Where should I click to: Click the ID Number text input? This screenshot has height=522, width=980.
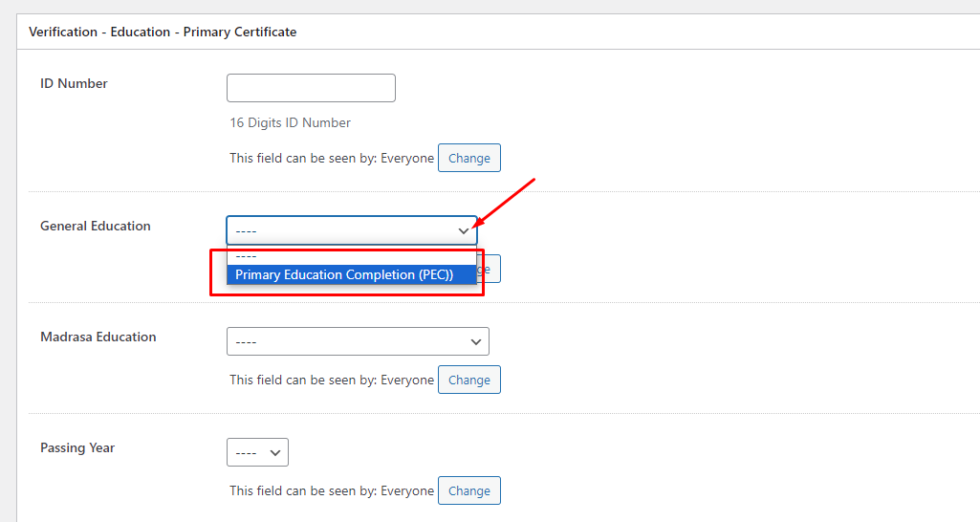click(x=311, y=88)
